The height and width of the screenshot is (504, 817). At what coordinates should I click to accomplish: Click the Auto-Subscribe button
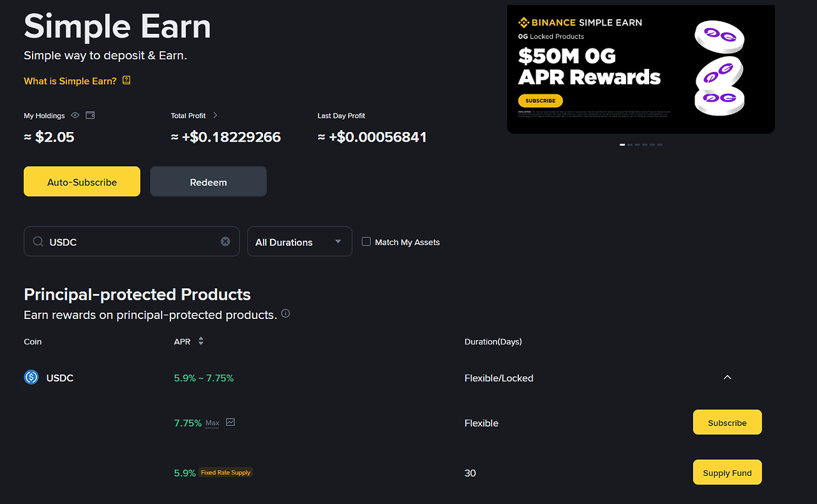[x=82, y=182]
